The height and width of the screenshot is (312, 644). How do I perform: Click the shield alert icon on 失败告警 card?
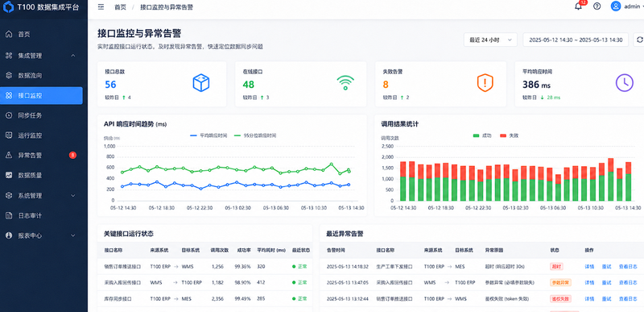(x=485, y=82)
